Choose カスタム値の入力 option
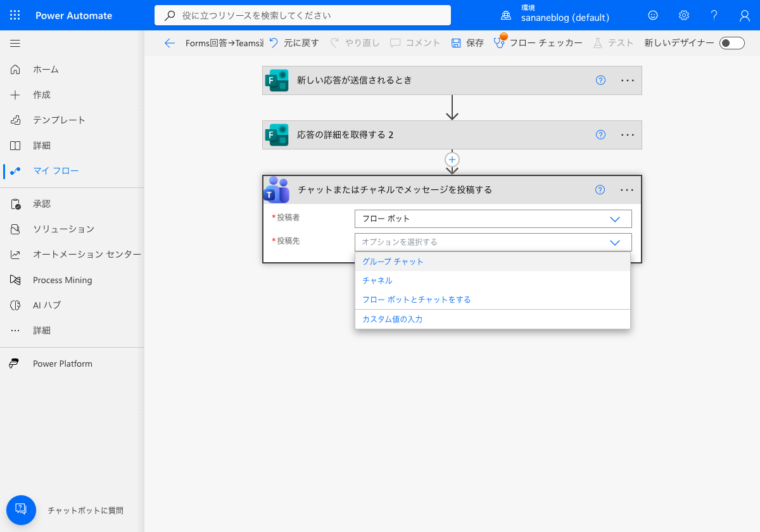This screenshot has height=532, width=760. pyautogui.click(x=493, y=319)
